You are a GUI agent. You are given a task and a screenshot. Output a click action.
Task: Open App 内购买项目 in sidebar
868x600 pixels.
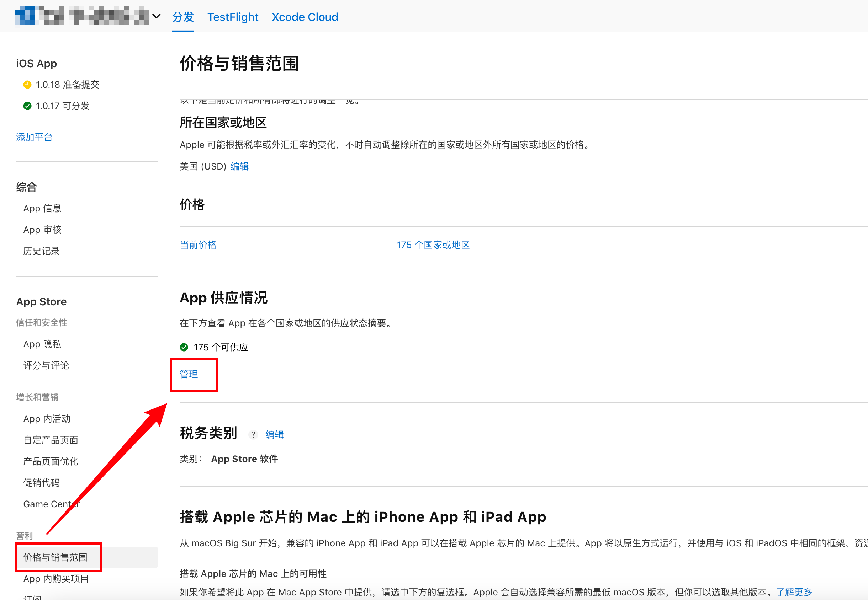point(56,579)
